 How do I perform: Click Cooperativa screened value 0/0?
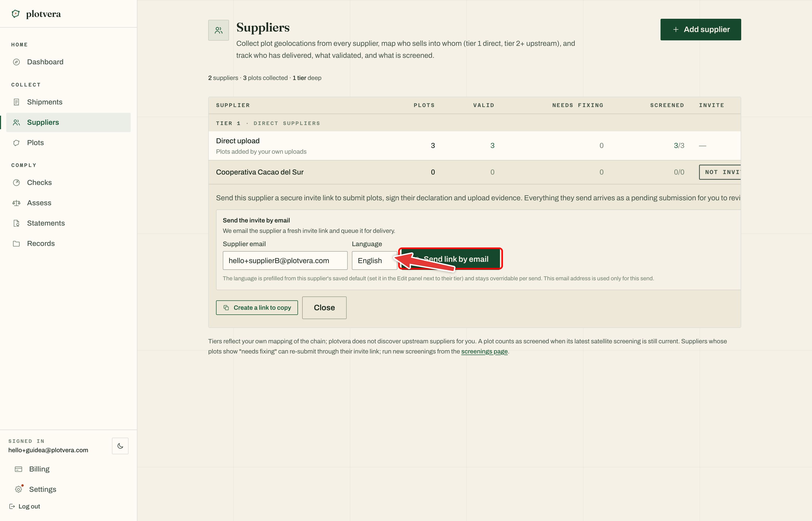(x=679, y=172)
